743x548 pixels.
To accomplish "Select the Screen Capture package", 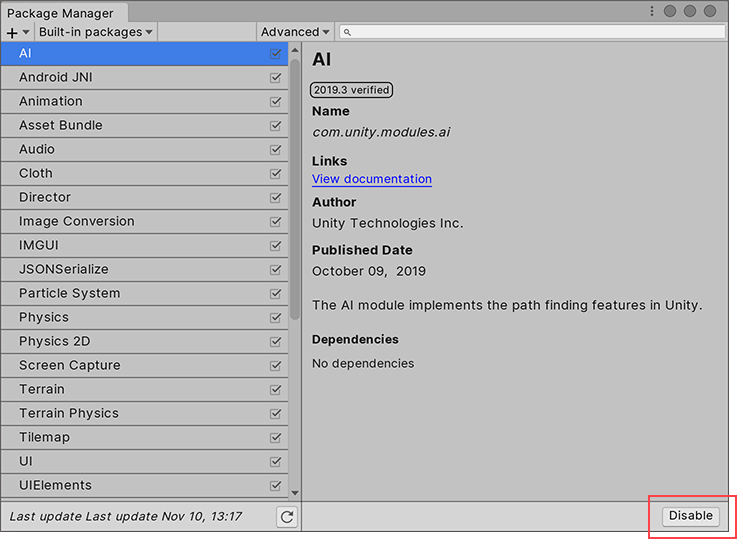I will click(x=144, y=365).
